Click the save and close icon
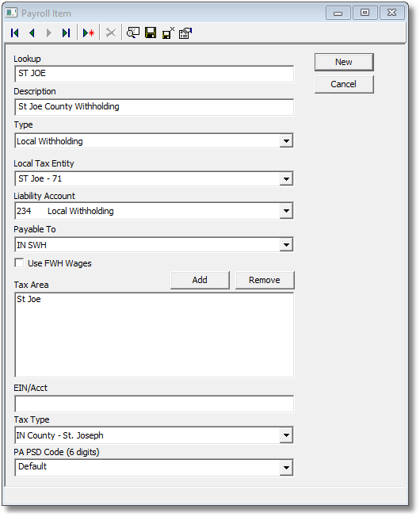The image size is (420, 517). tap(168, 33)
